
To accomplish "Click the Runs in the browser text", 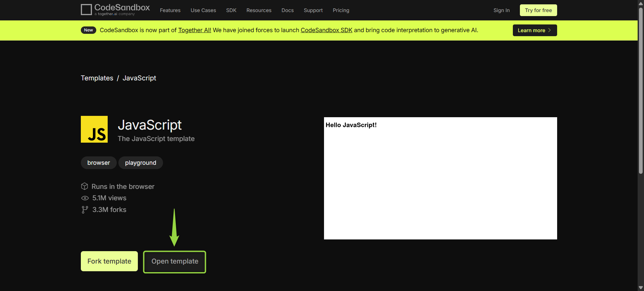I will click(x=123, y=187).
